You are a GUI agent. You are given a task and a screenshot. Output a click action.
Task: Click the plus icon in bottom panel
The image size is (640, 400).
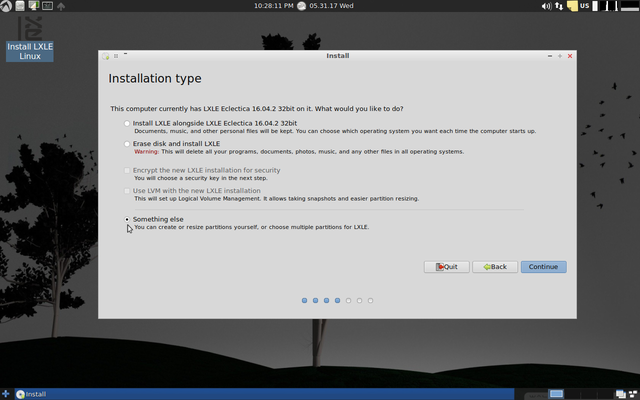pos(6,394)
